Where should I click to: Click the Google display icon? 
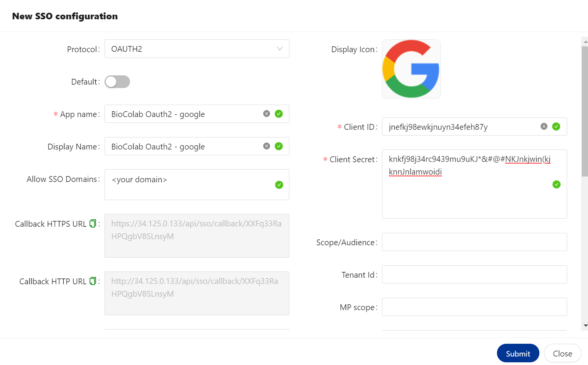[x=411, y=69]
